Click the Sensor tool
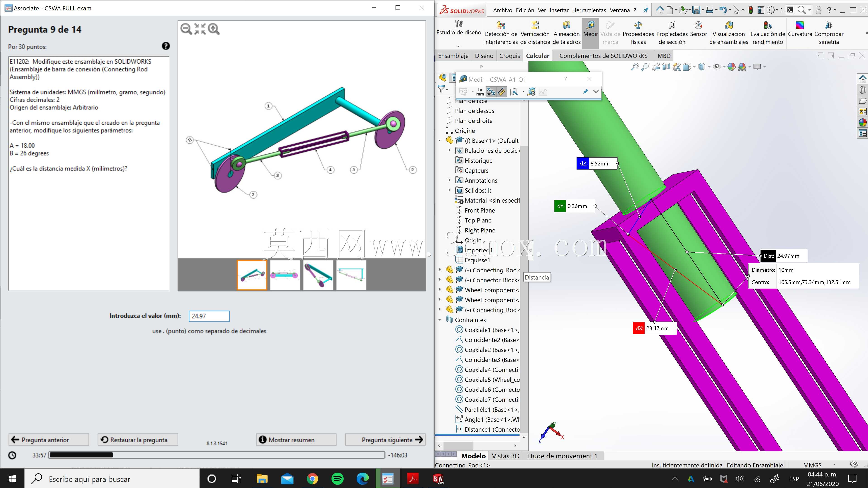Image resolution: width=868 pixels, height=488 pixels. (x=699, y=29)
